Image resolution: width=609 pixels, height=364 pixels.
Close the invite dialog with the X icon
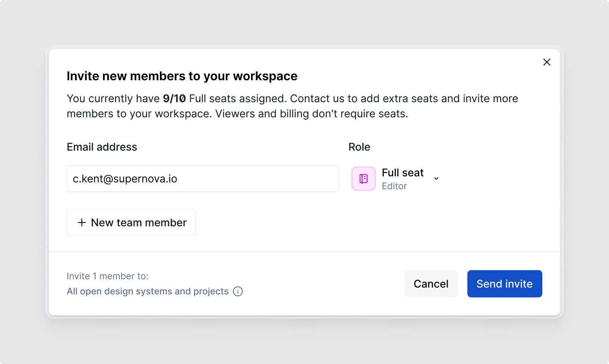(547, 62)
